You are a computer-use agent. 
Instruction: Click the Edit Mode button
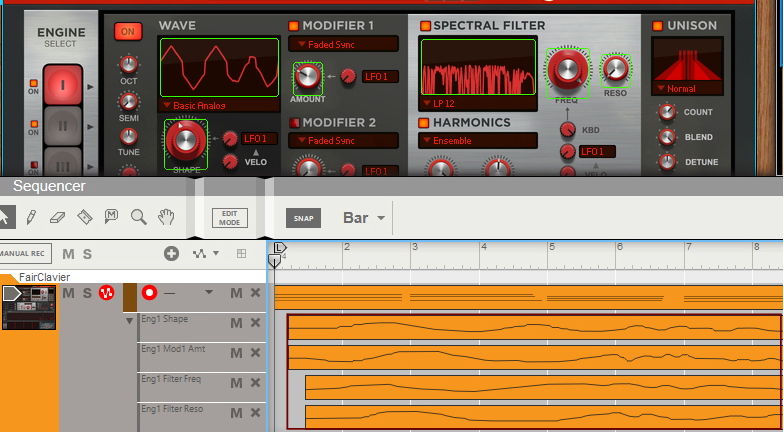[229, 218]
